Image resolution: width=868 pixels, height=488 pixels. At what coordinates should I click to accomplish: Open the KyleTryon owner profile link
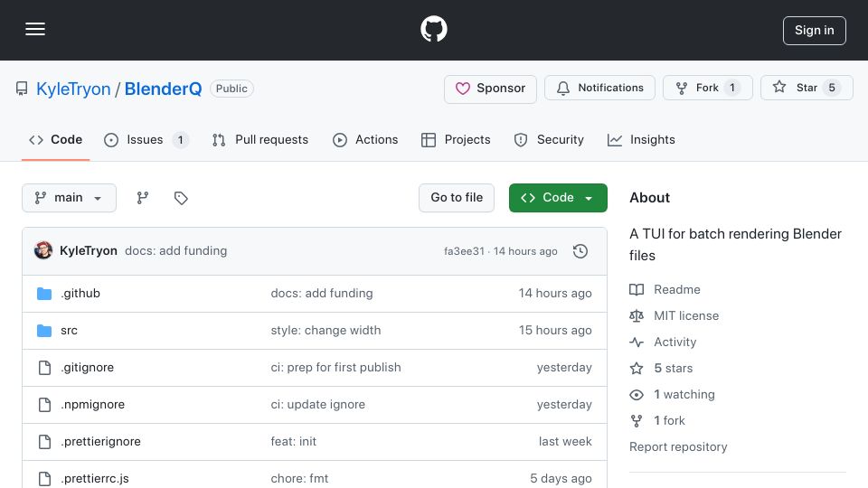(x=73, y=89)
